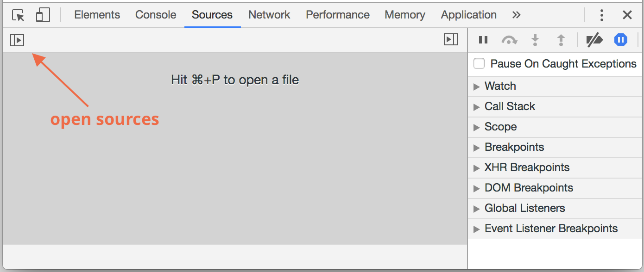Expand the Watch section
This screenshot has width=644, height=272.
coord(555,86)
